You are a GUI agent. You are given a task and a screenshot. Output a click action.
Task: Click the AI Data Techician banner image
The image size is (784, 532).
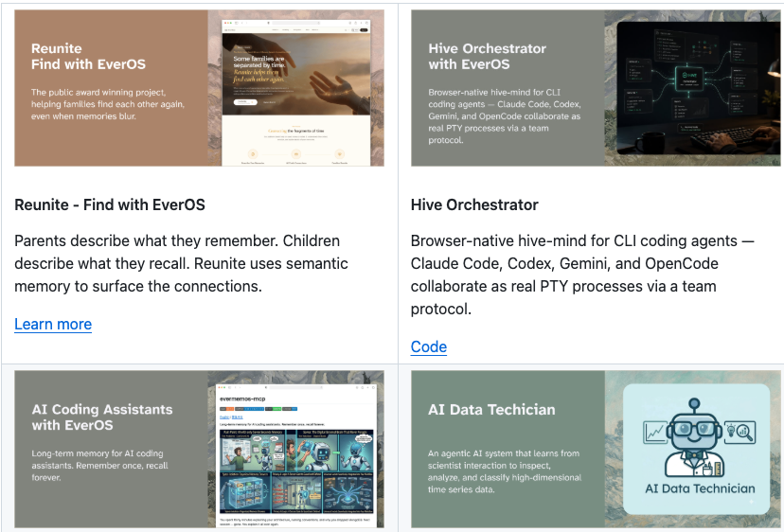[596, 449]
